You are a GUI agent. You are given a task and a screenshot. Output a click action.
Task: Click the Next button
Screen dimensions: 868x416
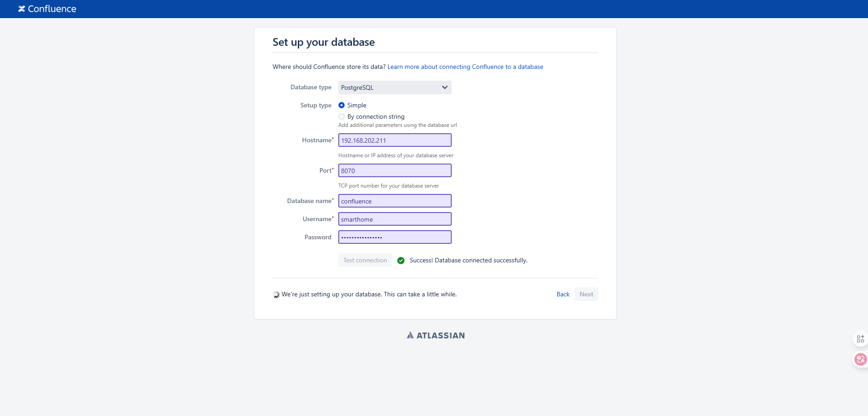point(586,294)
